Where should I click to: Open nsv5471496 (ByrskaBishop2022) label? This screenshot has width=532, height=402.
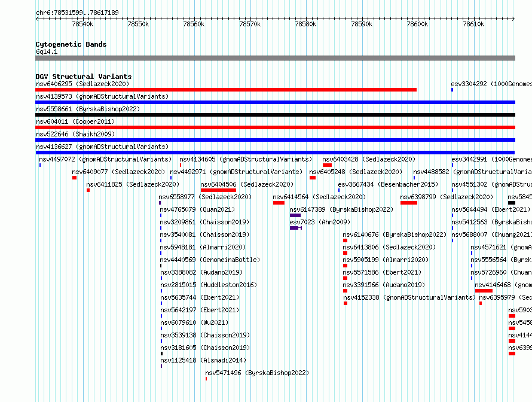coord(257,373)
